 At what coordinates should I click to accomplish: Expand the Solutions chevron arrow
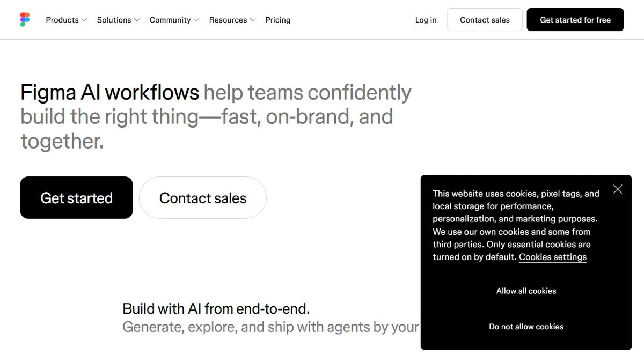[137, 20]
